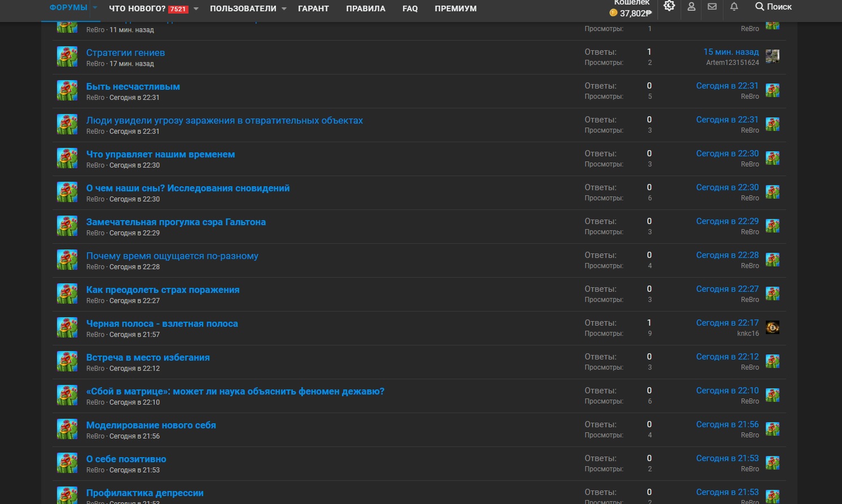The image size is (842, 504).
Task: Open the FAQ menu item
Action: pyautogui.click(x=410, y=8)
